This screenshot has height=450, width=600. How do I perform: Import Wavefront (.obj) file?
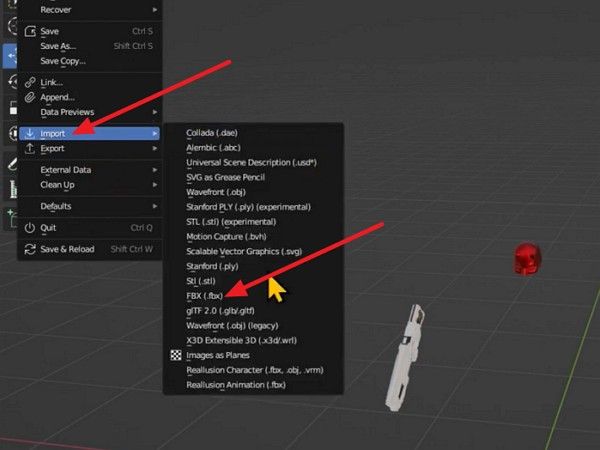pyautogui.click(x=253, y=192)
